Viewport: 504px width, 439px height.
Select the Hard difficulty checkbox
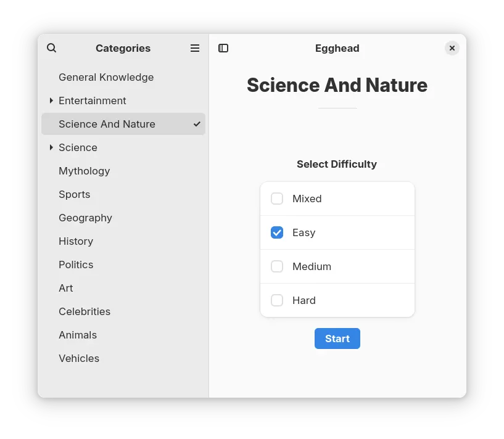[x=277, y=300]
